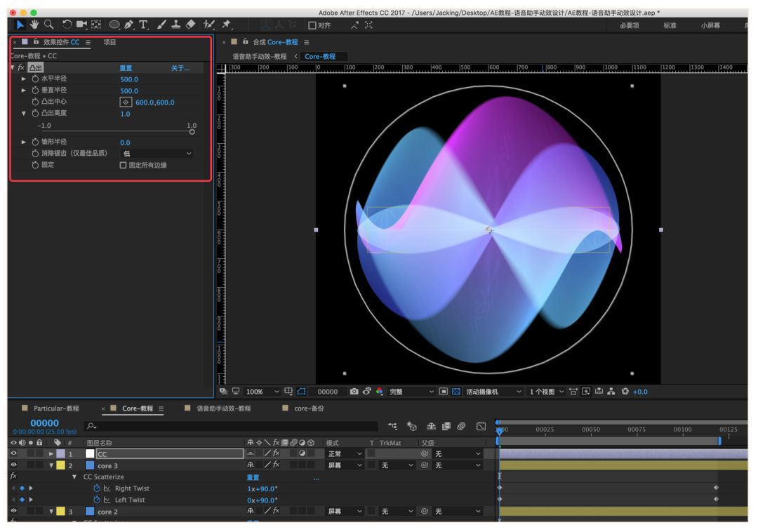Select the Brush tool
This screenshot has width=758, height=532.
coord(161,24)
